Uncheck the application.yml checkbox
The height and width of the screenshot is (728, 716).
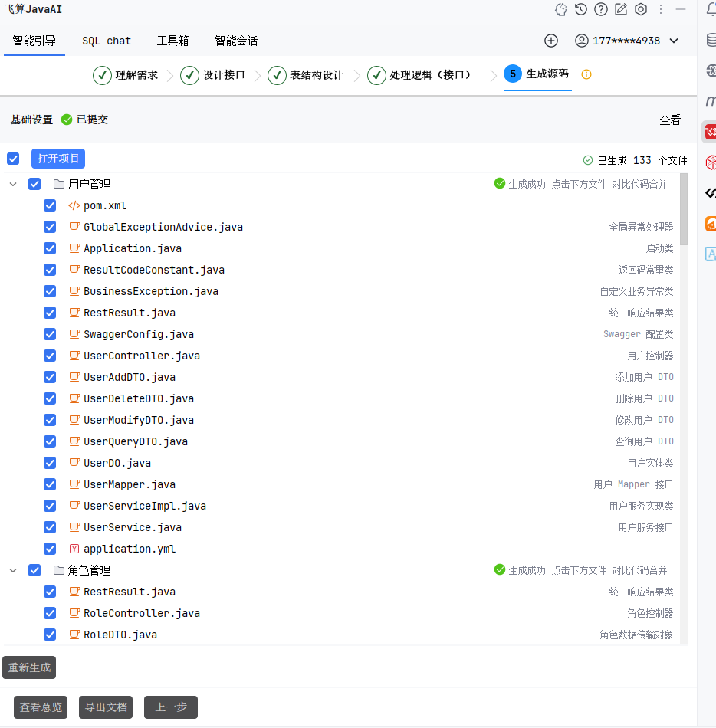tap(50, 549)
